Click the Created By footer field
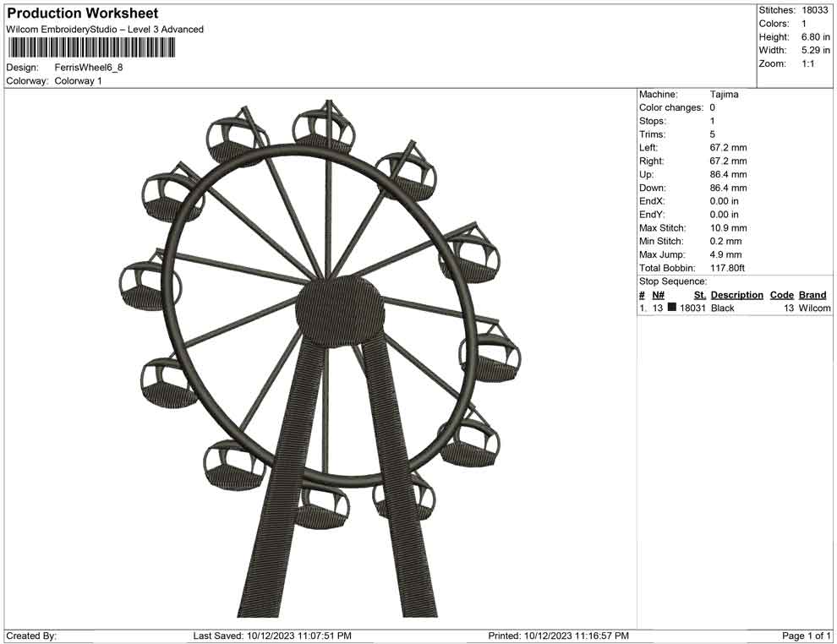The image size is (837, 644). point(31,634)
